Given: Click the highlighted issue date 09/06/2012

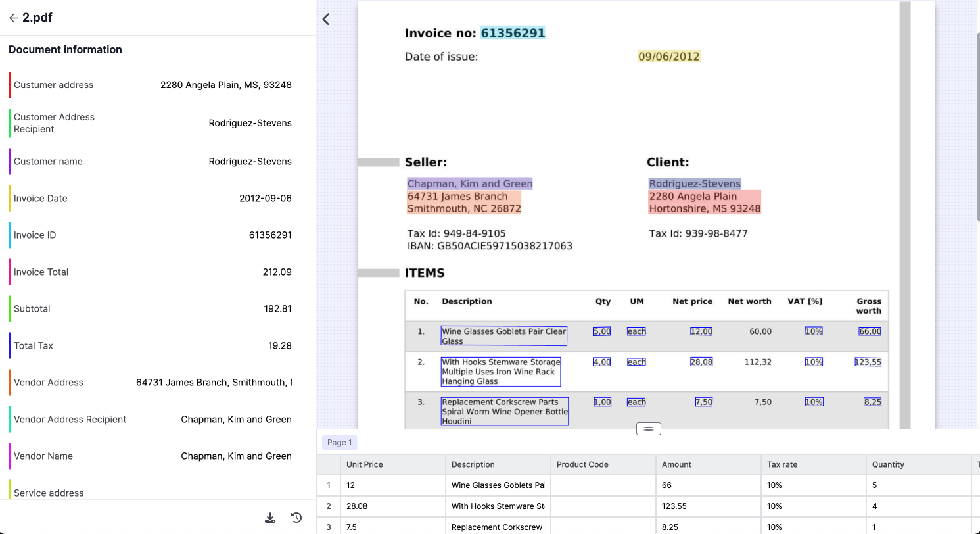Looking at the screenshot, I should 669,57.
